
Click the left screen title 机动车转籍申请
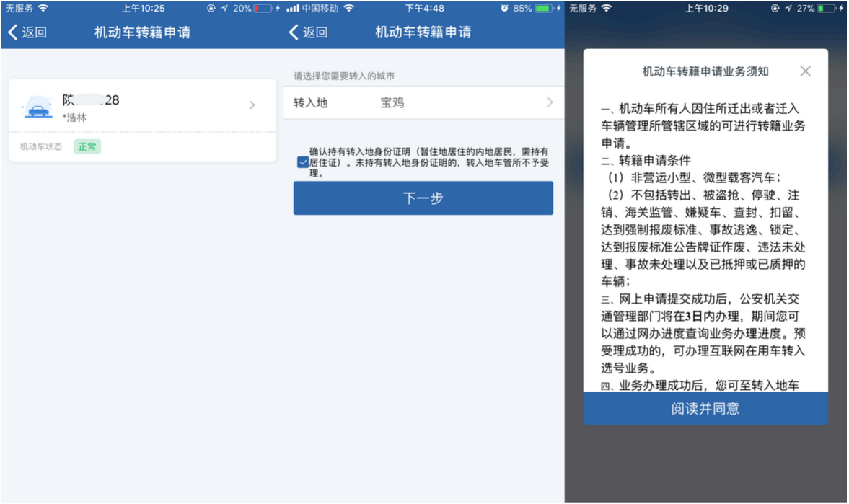[x=142, y=32]
